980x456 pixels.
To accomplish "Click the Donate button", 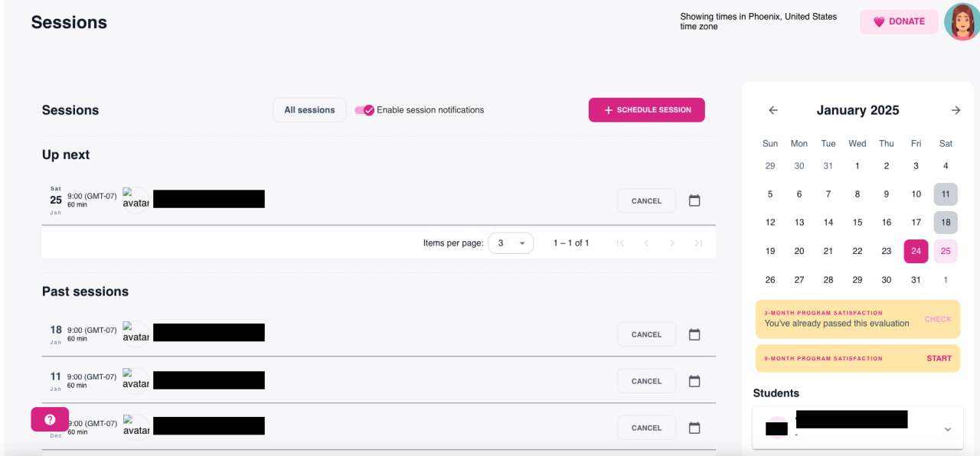I will [899, 21].
